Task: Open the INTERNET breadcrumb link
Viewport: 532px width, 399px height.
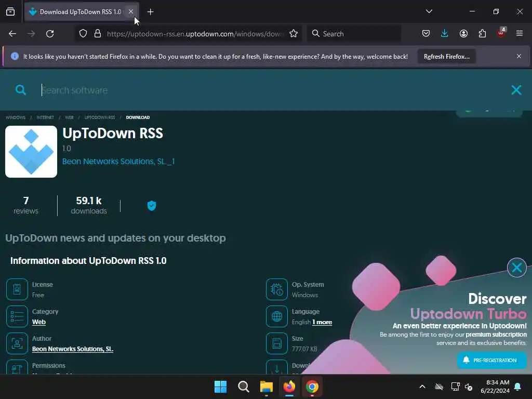Action: pos(45,117)
